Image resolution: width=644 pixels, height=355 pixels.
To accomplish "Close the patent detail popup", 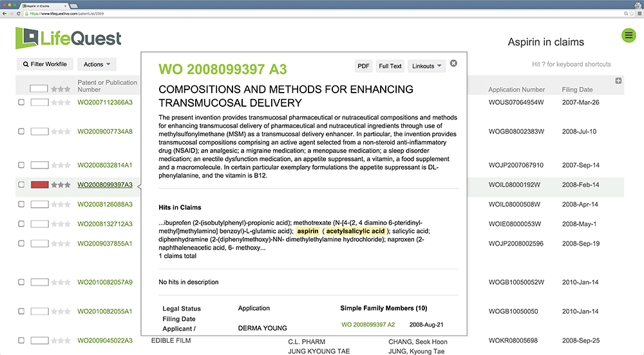I will click(453, 63).
